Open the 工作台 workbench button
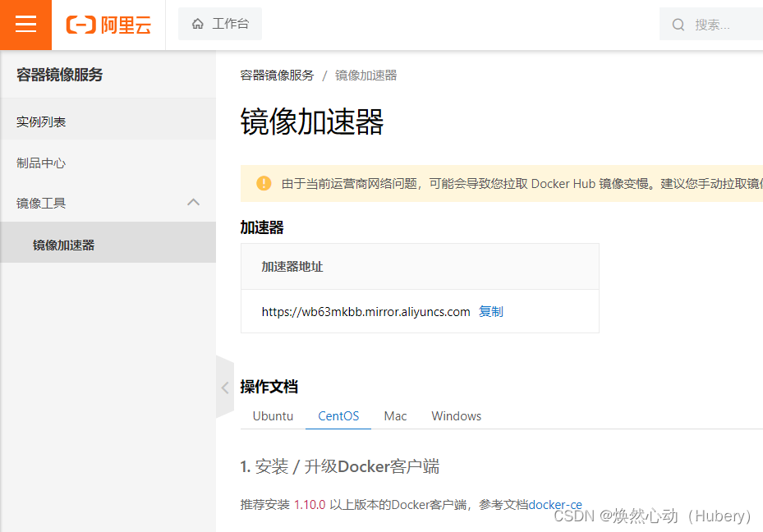This screenshot has width=763, height=532. (x=220, y=24)
